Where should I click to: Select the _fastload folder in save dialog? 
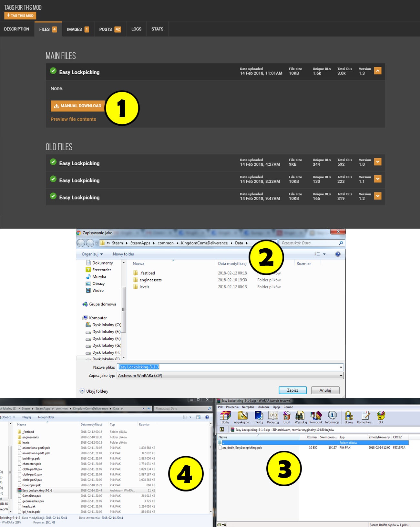[x=144, y=273]
